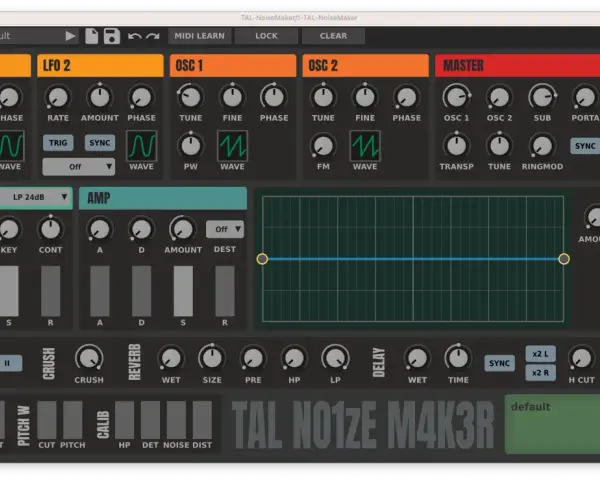Viewport: 600px width, 480px height.
Task: Click the AMP envelope A slider
Action: (100, 291)
